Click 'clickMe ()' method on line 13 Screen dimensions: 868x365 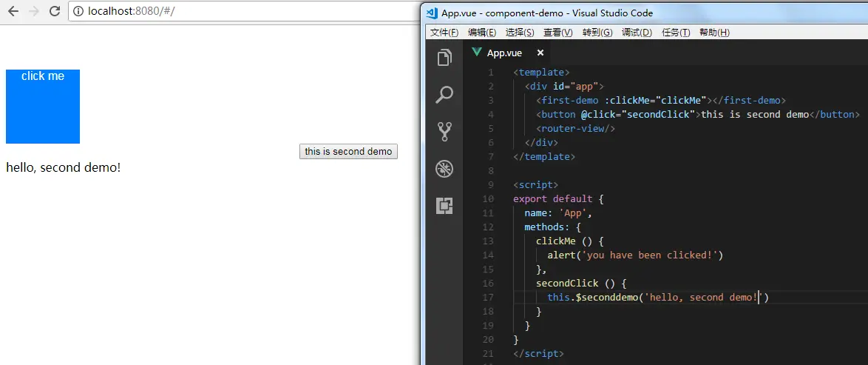(564, 241)
